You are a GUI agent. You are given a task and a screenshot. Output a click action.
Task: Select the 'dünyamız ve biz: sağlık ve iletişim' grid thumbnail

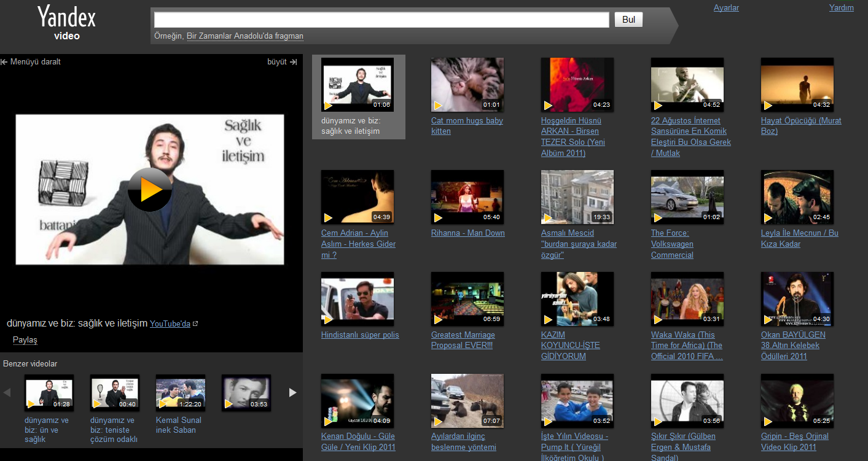coord(358,85)
